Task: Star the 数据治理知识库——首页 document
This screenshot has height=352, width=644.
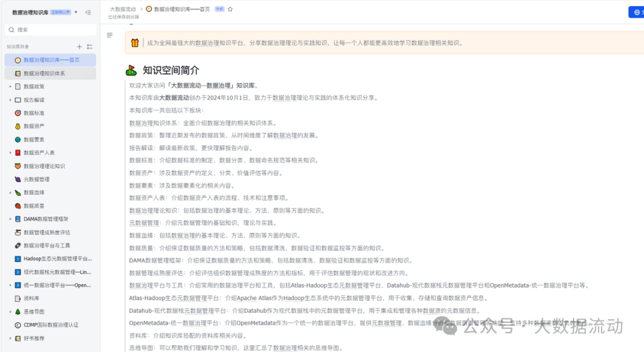Action: [230, 9]
